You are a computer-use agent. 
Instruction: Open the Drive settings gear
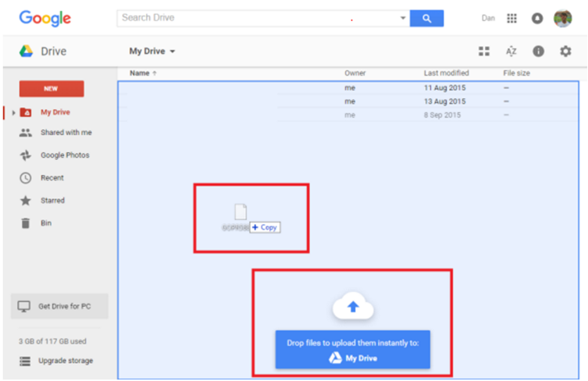[x=565, y=51]
